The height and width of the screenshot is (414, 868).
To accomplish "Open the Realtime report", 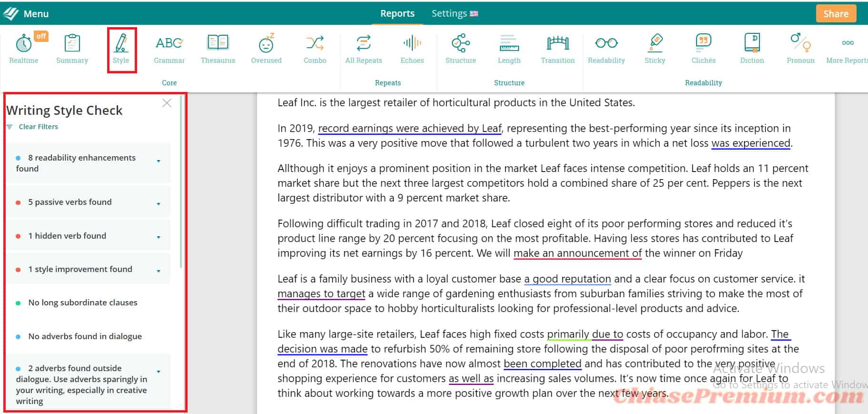I will [x=24, y=49].
